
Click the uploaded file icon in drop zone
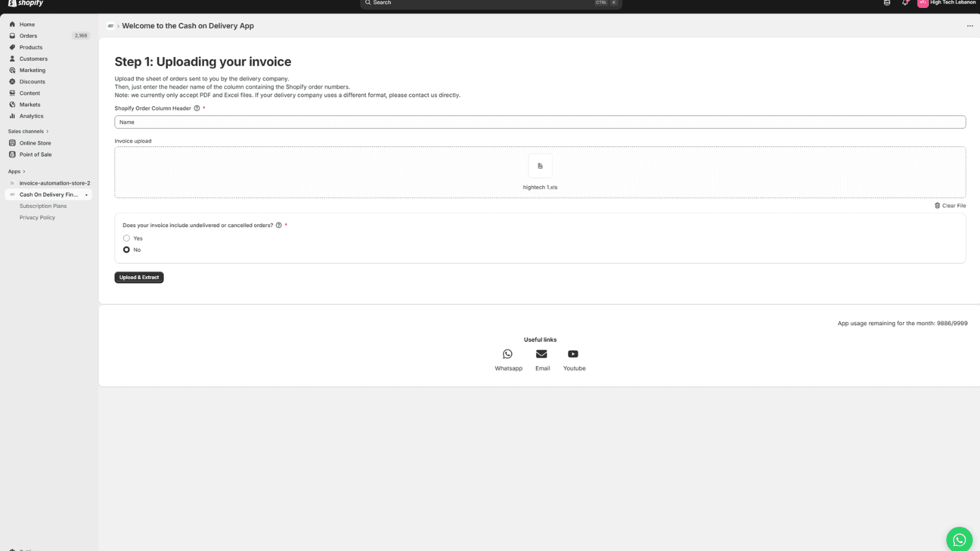[x=540, y=166]
